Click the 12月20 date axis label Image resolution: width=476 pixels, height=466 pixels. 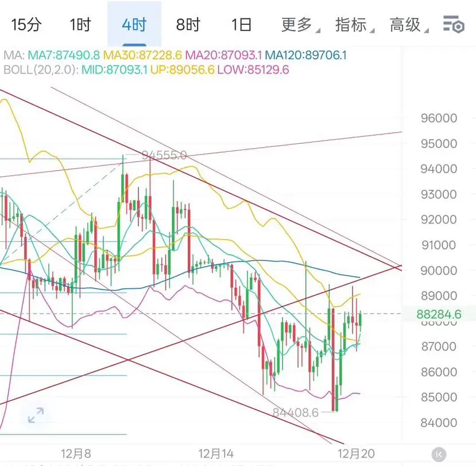click(x=357, y=454)
